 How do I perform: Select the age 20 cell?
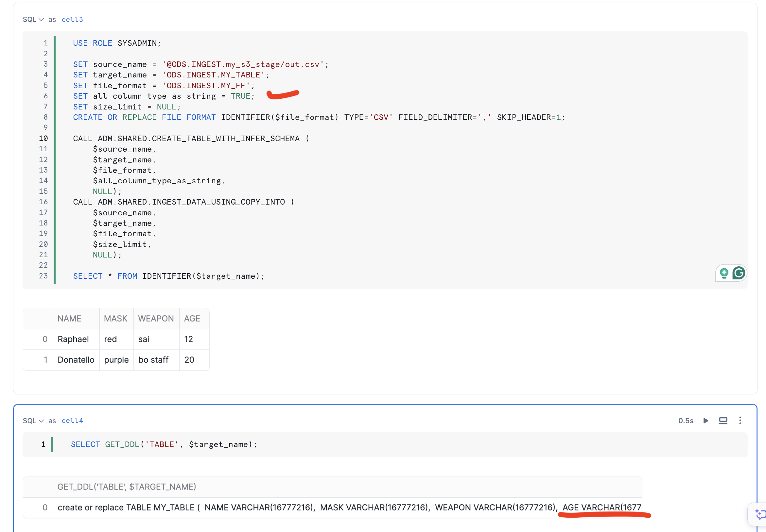[195, 360]
